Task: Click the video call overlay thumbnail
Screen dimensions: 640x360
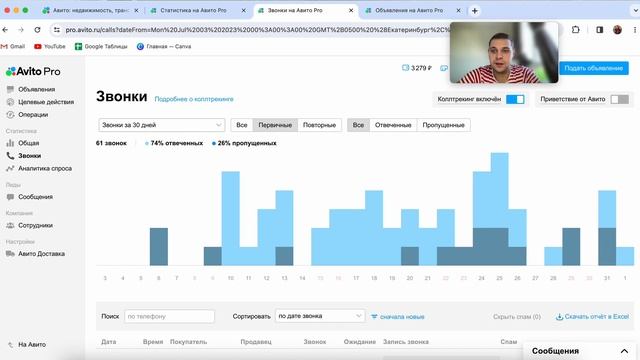Action: coord(504,53)
